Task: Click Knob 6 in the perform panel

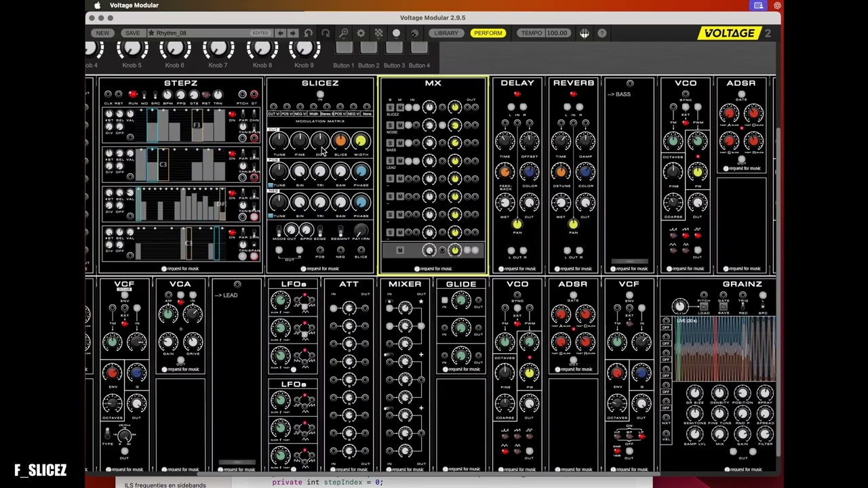Action: [x=175, y=48]
